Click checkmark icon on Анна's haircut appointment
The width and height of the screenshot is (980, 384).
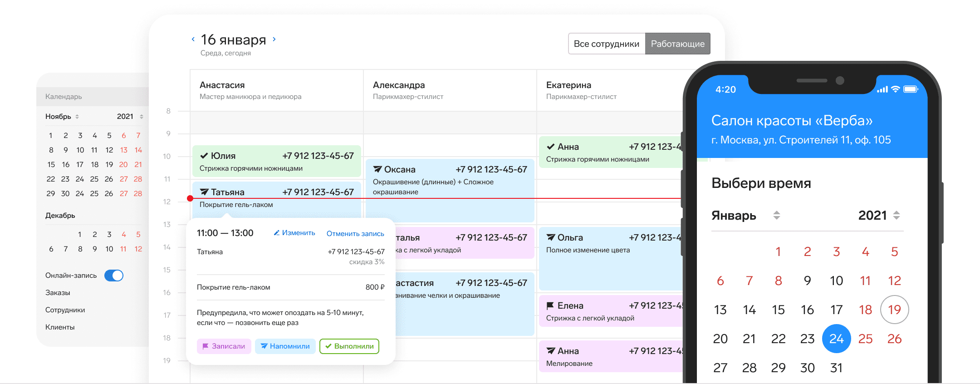pos(550,147)
